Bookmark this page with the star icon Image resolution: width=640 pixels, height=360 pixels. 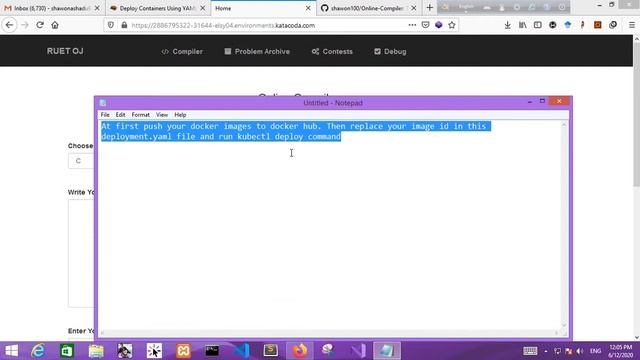452,25
